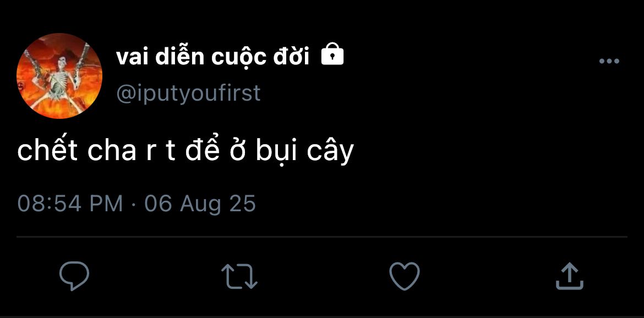The width and height of the screenshot is (644, 318).
Task: Open the three-dot more options menu
Action: point(609,61)
